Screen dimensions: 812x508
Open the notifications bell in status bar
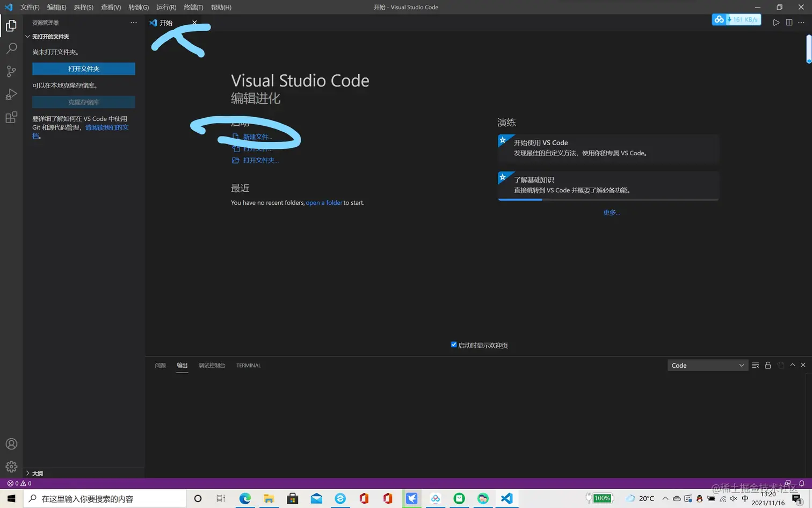(802, 483)
